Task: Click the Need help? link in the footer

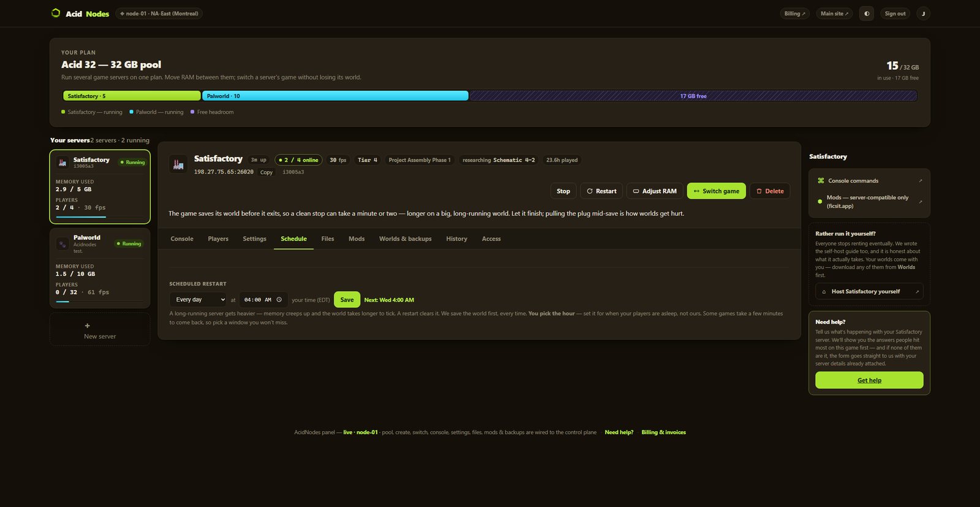Action: [619, 432]
